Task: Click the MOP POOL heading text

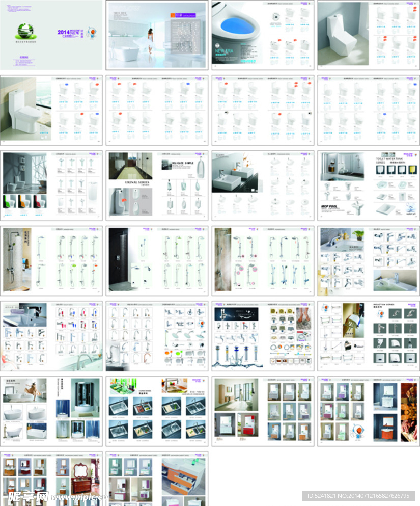Action: pyautogui.click(x=330, y=207)
